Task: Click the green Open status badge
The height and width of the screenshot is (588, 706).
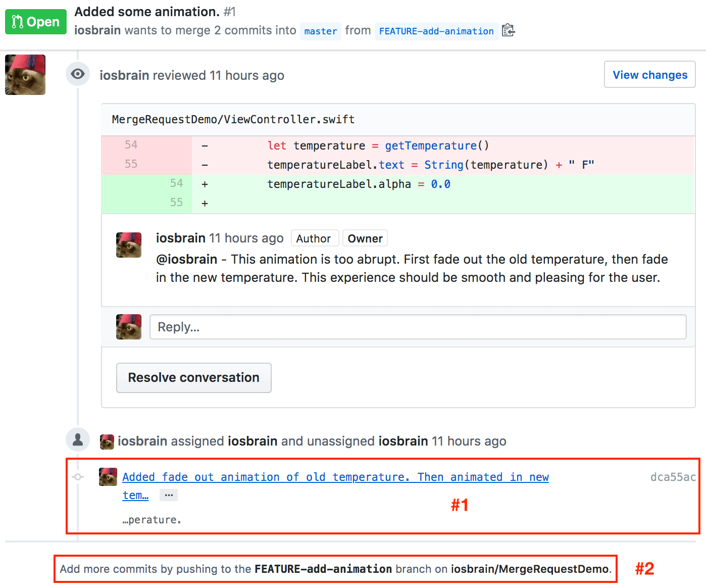Action: 36,22
